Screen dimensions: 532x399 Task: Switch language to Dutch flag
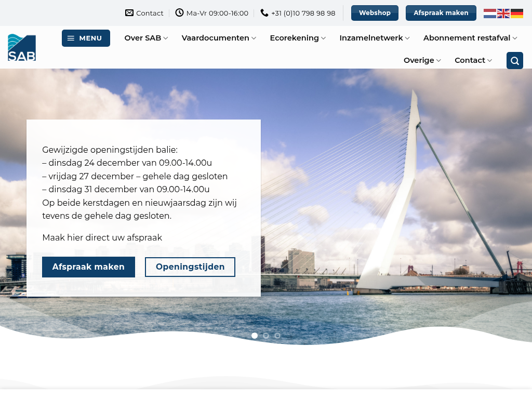(x=489, y=14)
